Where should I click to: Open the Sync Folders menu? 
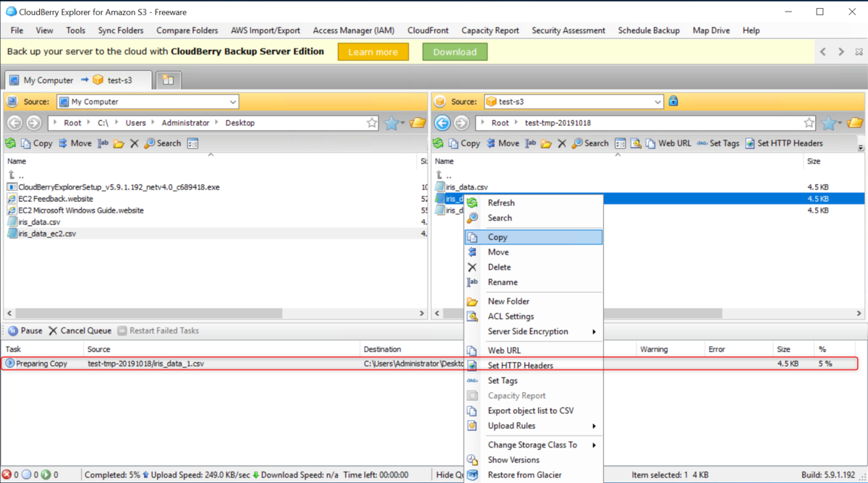(x=121, y=30)
